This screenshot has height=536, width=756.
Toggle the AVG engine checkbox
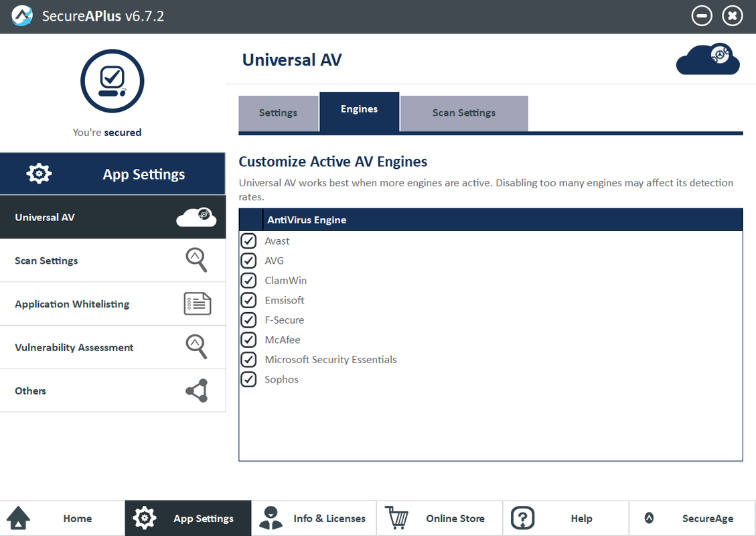[x=248, y=261]
